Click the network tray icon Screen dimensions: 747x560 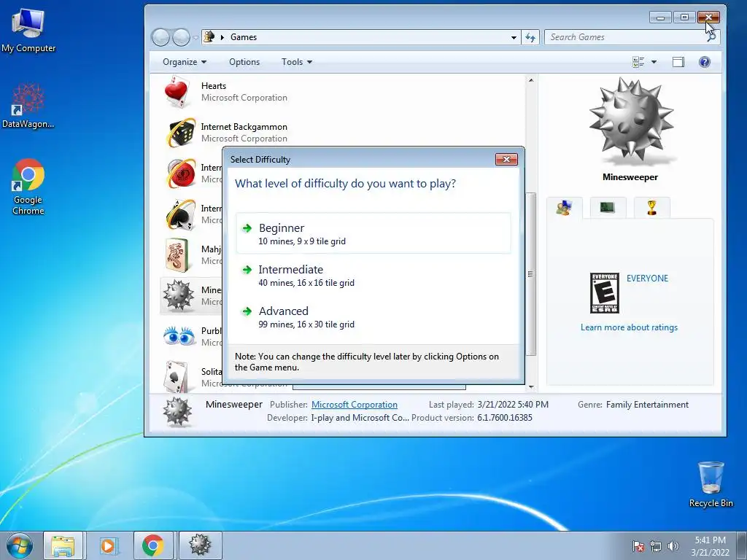click(x=656, y=546)
